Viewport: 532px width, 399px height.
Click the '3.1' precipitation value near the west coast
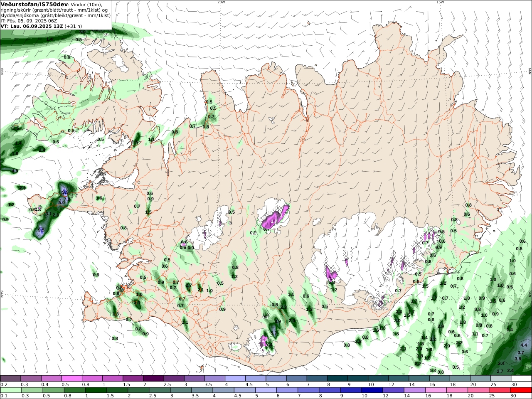click(x=48, y=214)
